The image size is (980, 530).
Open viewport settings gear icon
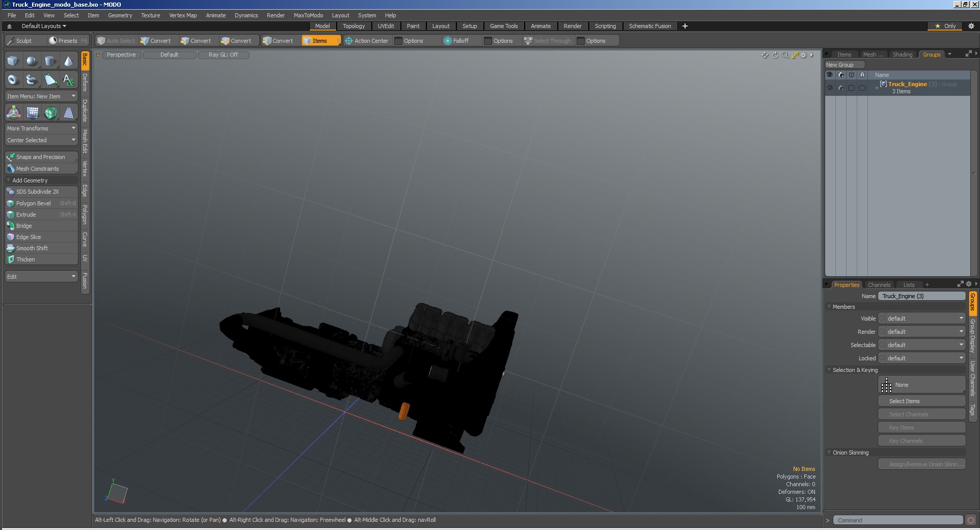804,55
